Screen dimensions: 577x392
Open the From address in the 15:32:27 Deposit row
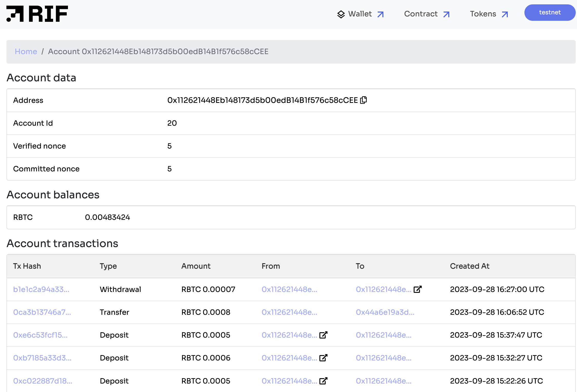tap(289, 358)
